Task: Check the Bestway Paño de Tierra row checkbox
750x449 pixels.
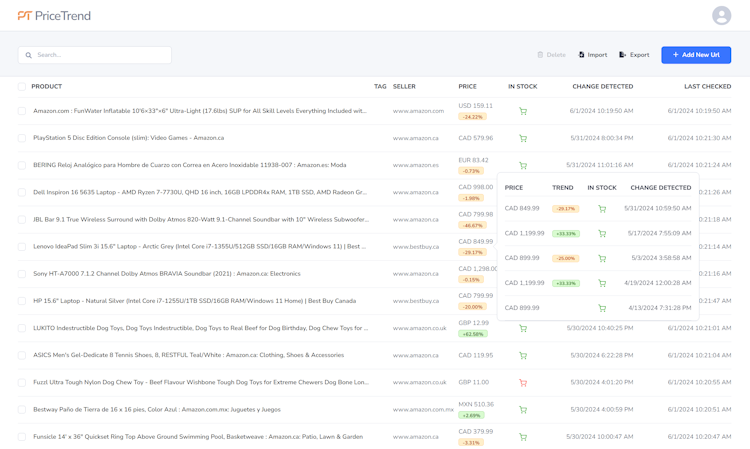Action: [22, 409]
